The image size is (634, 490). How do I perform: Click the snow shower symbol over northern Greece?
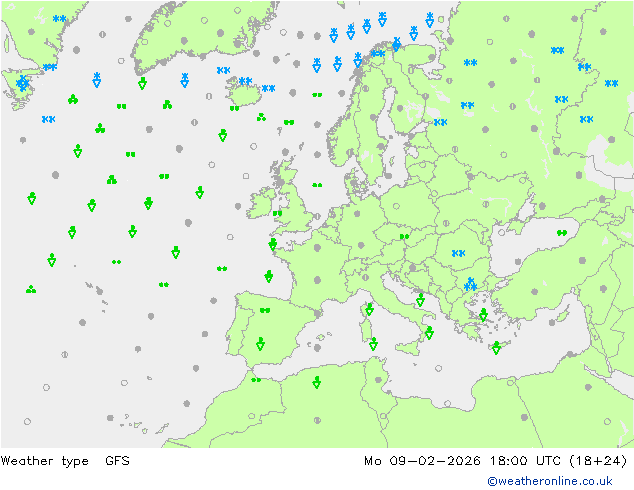(x=470, y=285)
